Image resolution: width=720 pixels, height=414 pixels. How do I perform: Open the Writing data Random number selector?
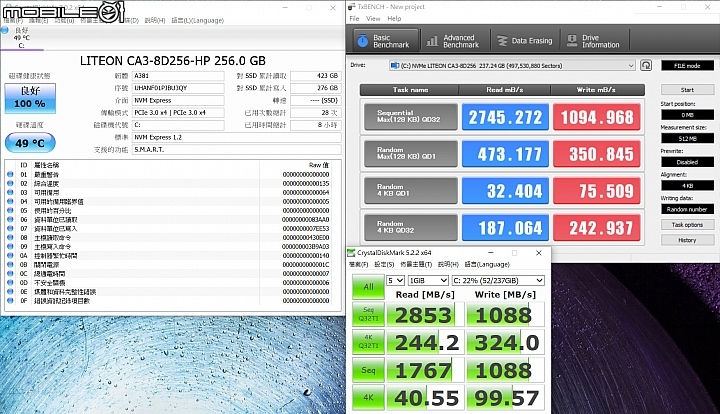(x=687, y=209)
